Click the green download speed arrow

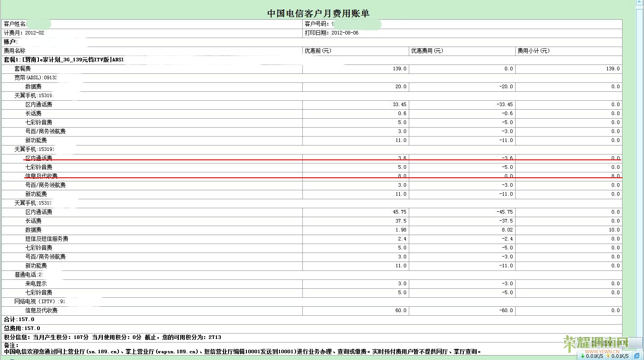(x=583, y=356)
